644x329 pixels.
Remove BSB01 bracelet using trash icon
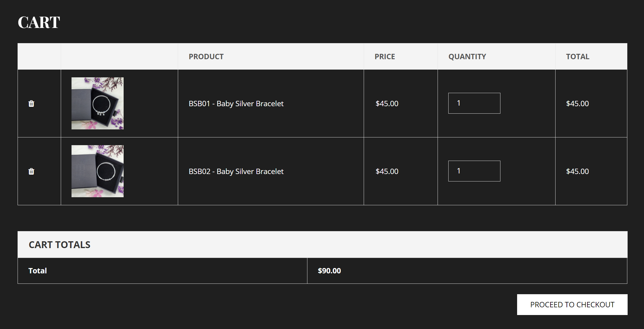31,104
